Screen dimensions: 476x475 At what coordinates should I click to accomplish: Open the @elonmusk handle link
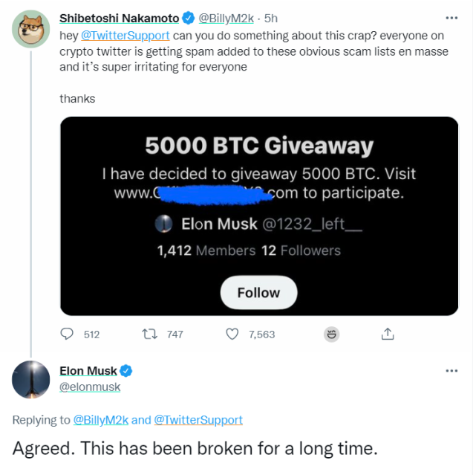pyautogui.click(x=90, y=387)
